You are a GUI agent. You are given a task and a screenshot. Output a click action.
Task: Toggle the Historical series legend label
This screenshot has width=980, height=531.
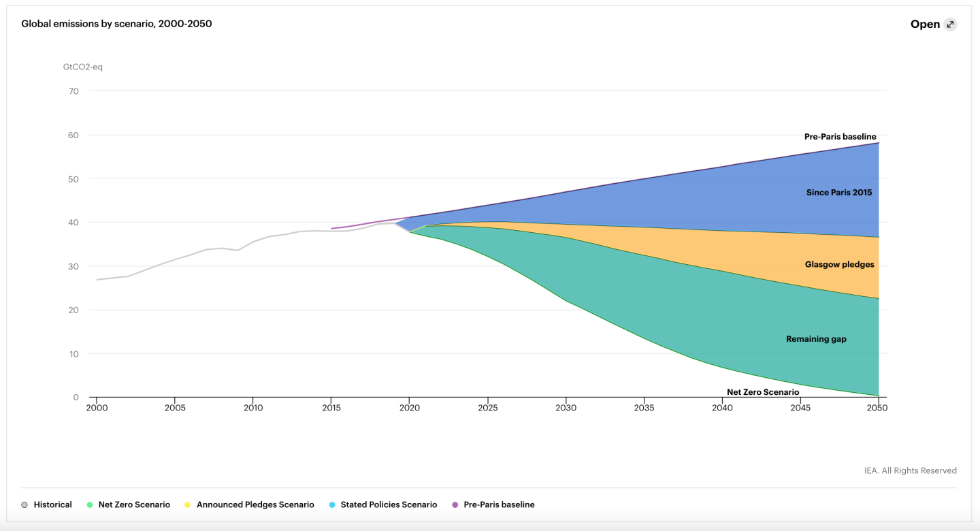point(52,505)
